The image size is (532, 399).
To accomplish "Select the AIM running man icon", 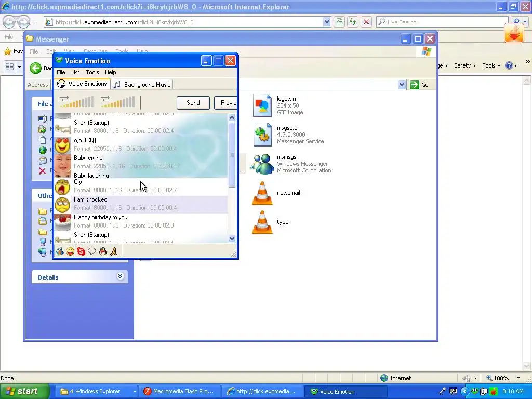I will tap(114, 251).
